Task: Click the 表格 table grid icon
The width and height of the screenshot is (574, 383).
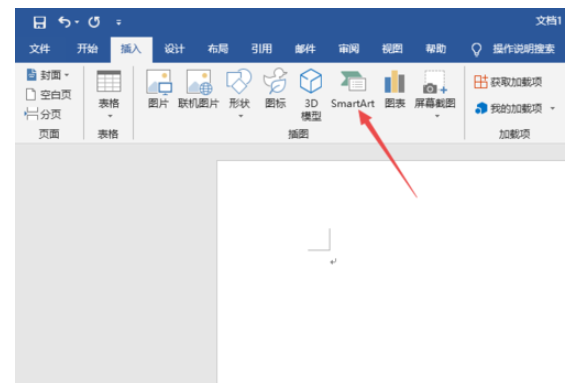Action: pos(109,81)
